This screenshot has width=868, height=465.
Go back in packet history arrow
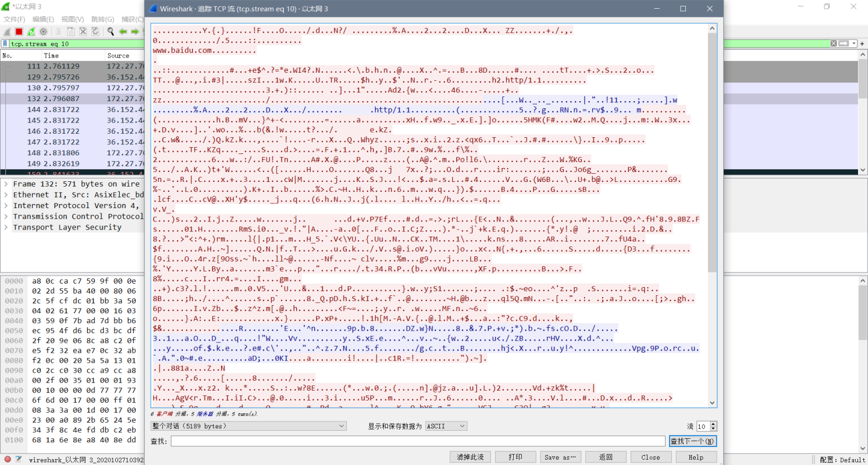tap(124, 31)
